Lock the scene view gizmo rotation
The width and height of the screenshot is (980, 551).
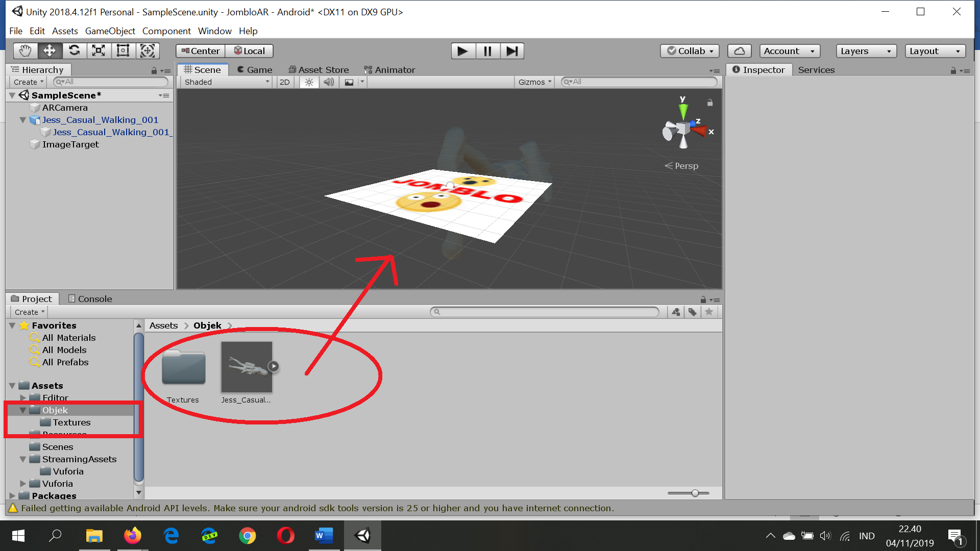(x=709, y=103)
